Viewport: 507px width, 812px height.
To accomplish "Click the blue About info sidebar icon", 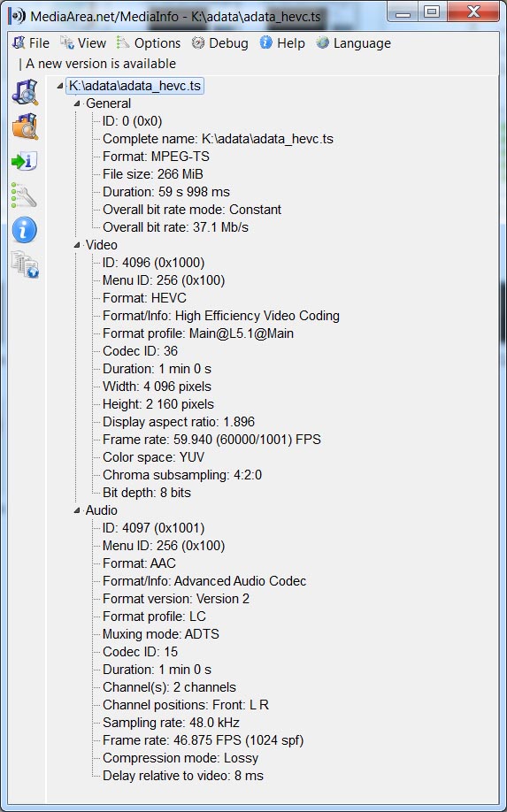I will (x=25, y=229).
